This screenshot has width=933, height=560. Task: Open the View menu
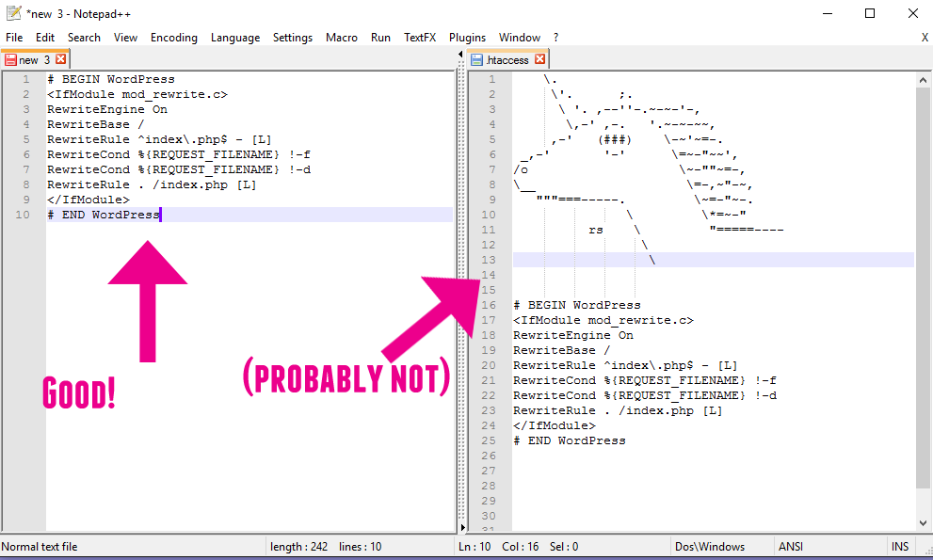point(125,38)
